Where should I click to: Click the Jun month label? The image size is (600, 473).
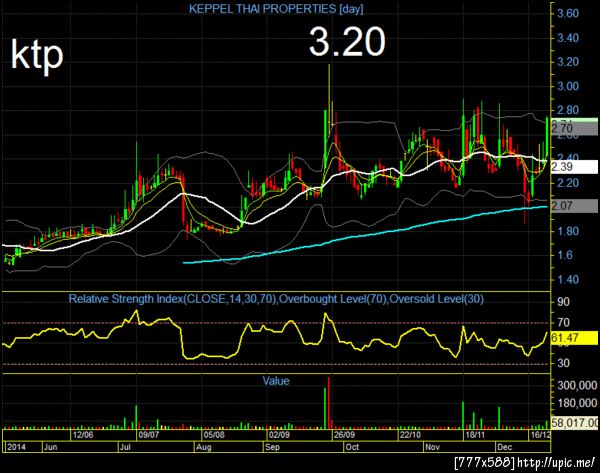coord(51,447)
